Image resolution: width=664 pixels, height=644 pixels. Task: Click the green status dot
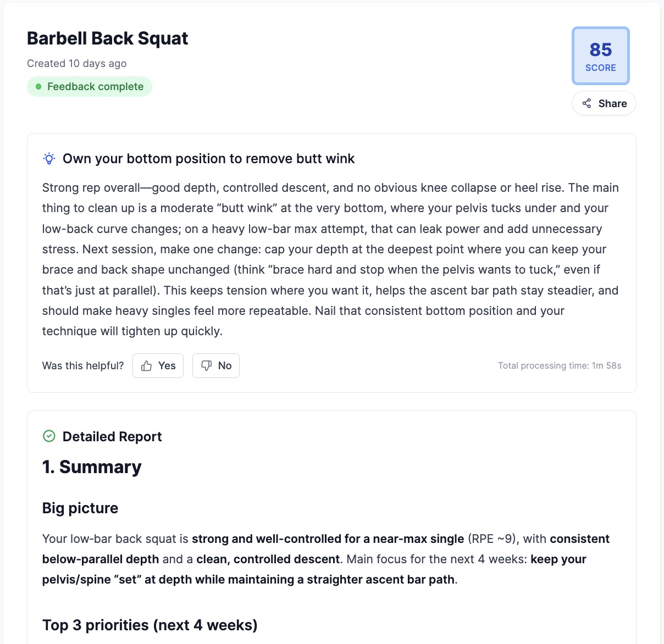38,87
